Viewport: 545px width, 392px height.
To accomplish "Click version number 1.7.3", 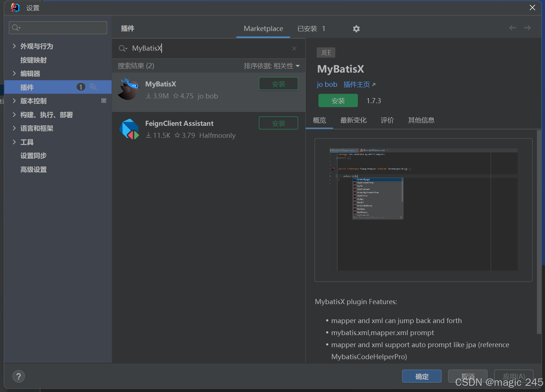I will (374, 101).
